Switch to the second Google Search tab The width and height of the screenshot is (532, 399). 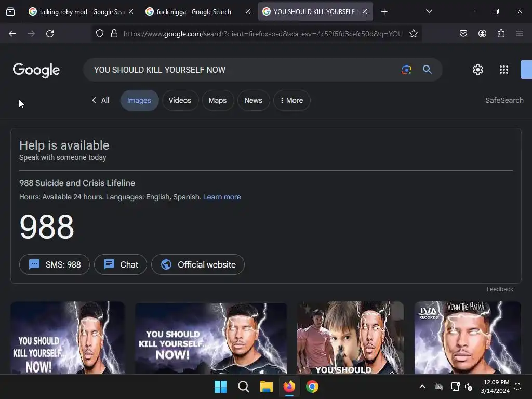[198, 12]
